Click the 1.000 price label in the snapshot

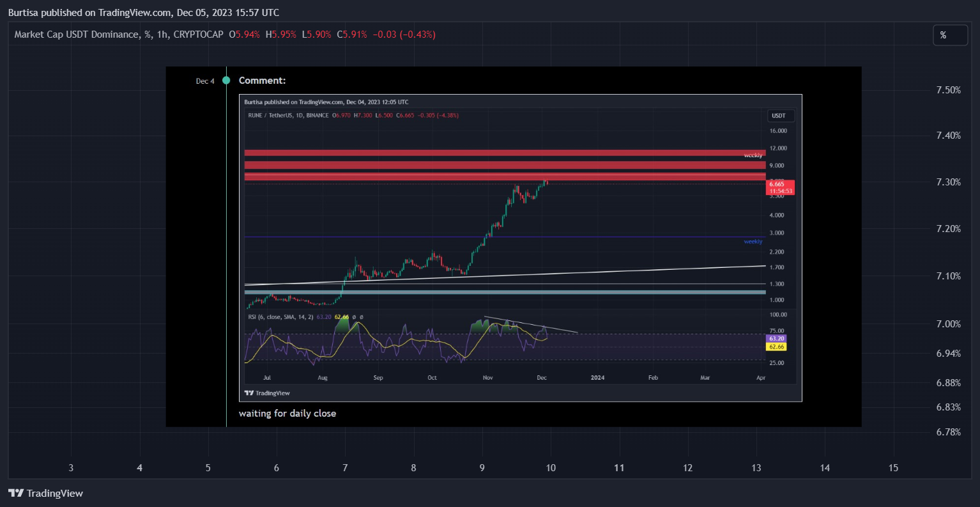click(x=777, y=300)
